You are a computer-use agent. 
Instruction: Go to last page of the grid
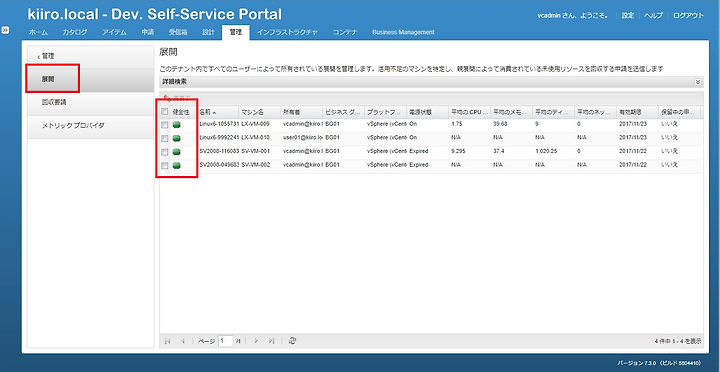click(x=271, y=341)
